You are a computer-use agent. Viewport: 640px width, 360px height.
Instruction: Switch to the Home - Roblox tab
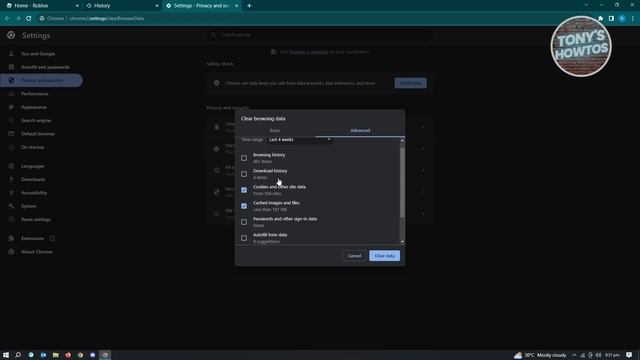41,6
